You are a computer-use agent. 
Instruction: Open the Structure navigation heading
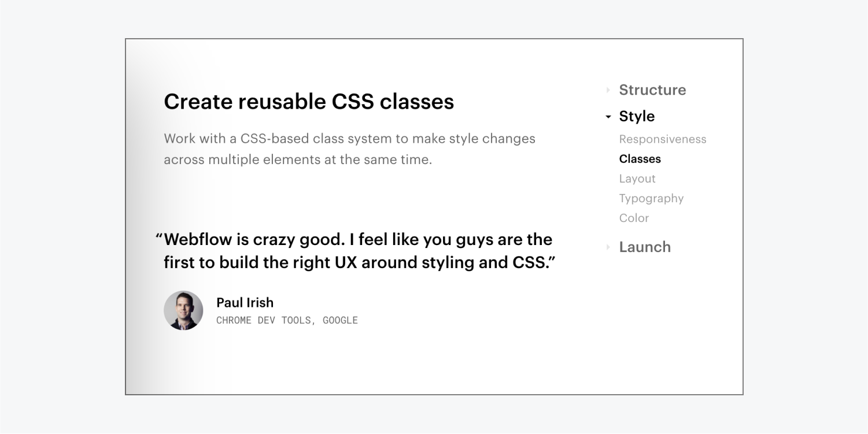click(x=652, y=90)
